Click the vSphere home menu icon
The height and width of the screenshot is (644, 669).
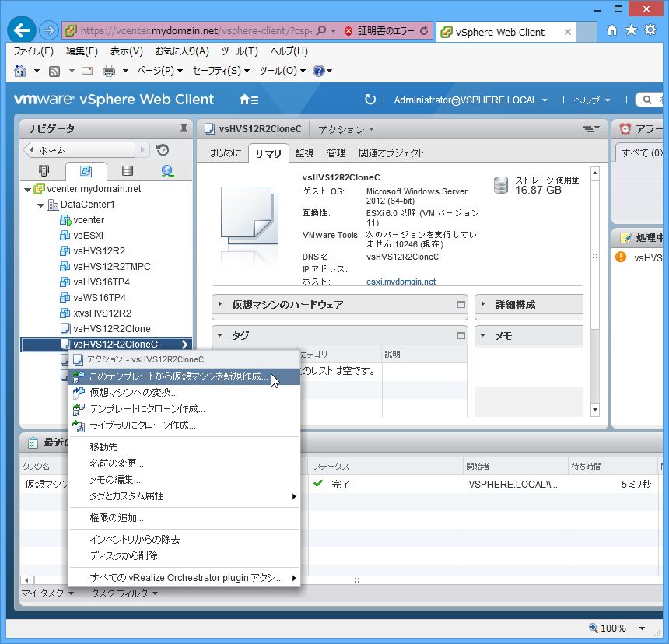click(x=249, y=100)
